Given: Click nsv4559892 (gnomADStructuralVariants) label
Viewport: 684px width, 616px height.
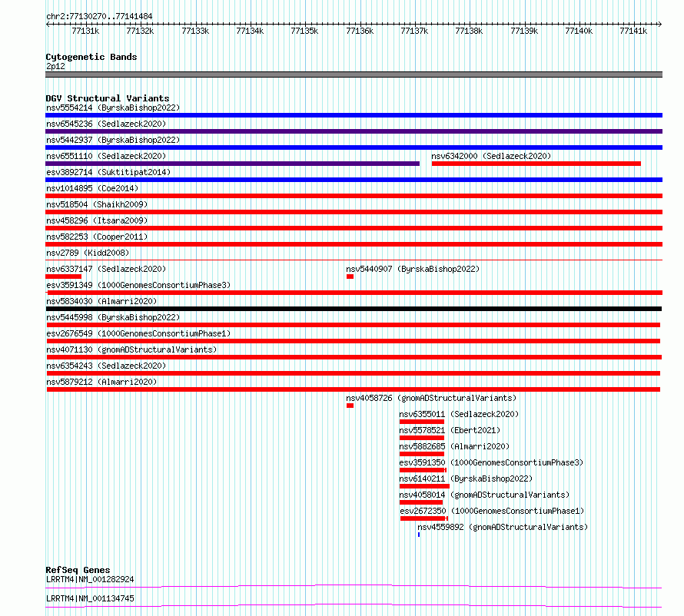Looking at the screenshot, I should tap(503, 527).
